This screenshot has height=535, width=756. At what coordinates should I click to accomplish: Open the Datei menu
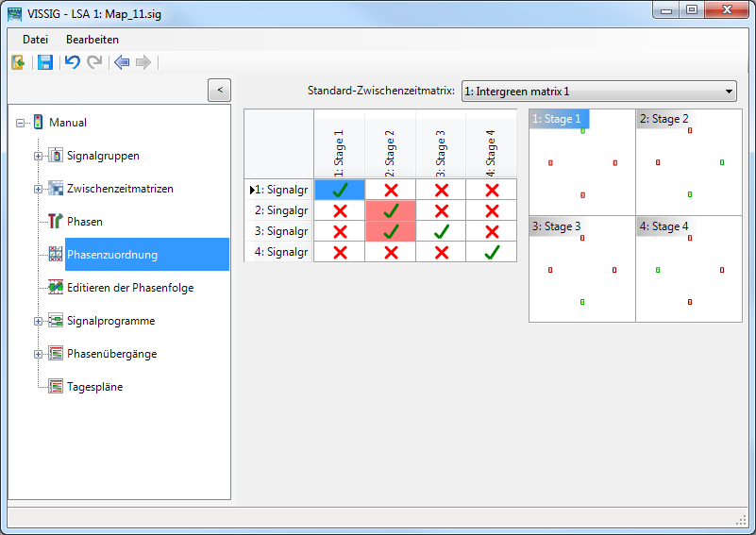point(35,40)
